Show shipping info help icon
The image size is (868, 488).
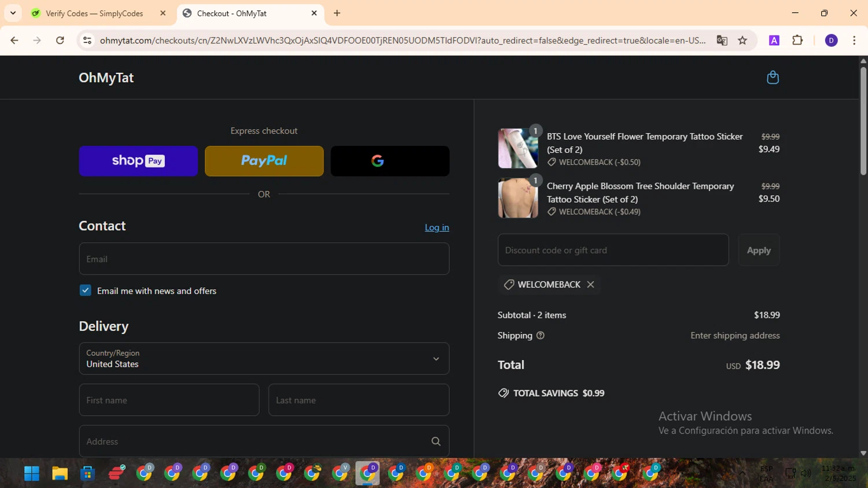click(540, 336)
